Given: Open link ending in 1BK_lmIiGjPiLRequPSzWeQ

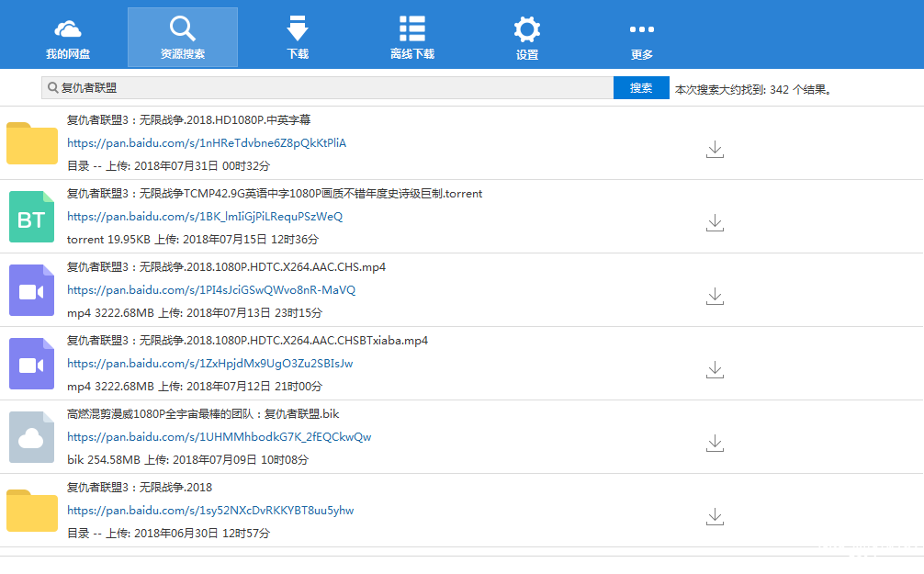Looking at the screenshot, I should click(x=205, y=217).
